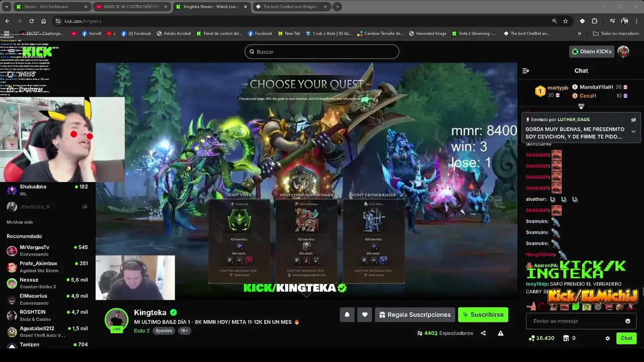Open browser extensions puzzle icon
Image resolution: width=644 pixels, height=362 pixels.
[x=594, y=21]
